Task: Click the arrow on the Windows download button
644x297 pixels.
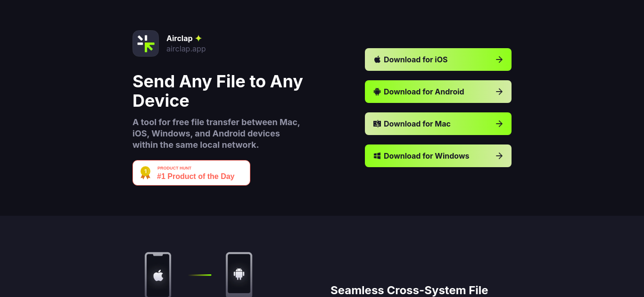Action: click(499, 156)
